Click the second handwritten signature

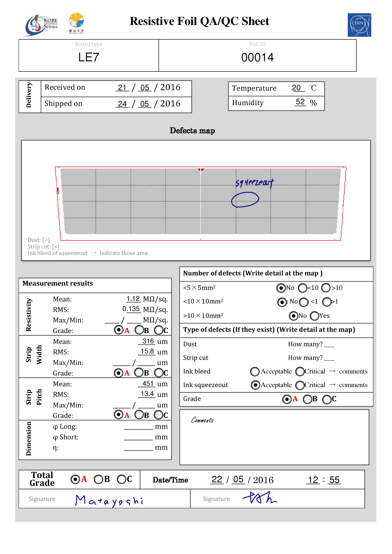point(260,497)
